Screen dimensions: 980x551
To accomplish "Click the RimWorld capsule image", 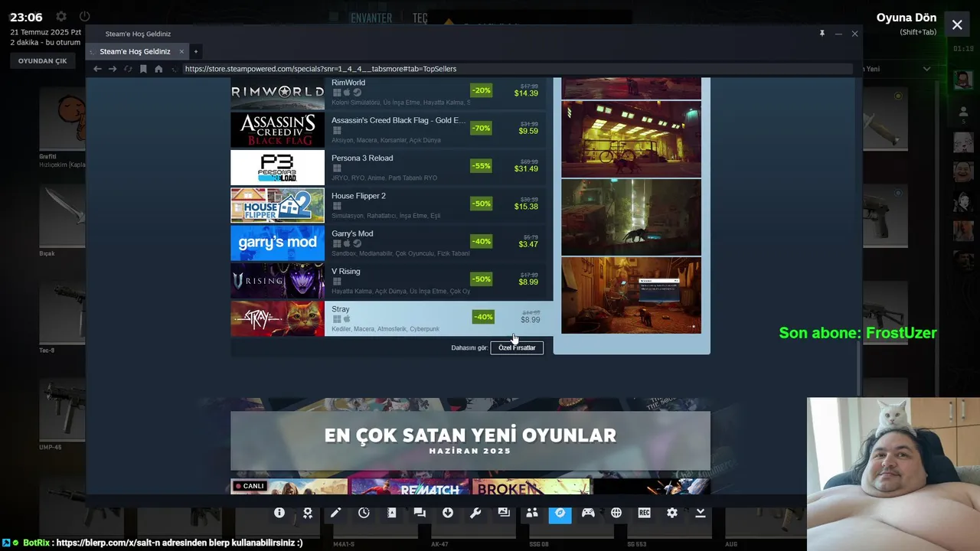I will pyautogui.click(x=277, y=93).
